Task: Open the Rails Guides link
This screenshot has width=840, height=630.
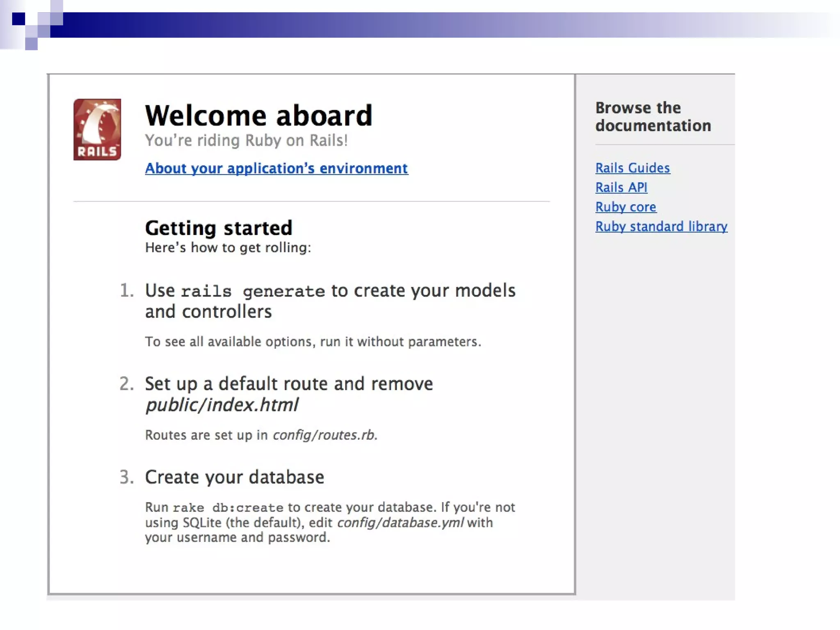Action: 632,168
